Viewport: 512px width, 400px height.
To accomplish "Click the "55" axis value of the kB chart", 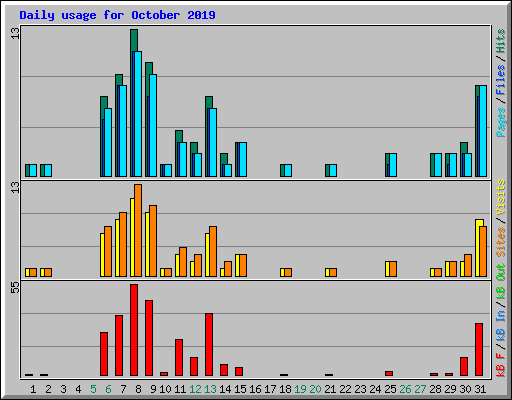I will [15, 287].
